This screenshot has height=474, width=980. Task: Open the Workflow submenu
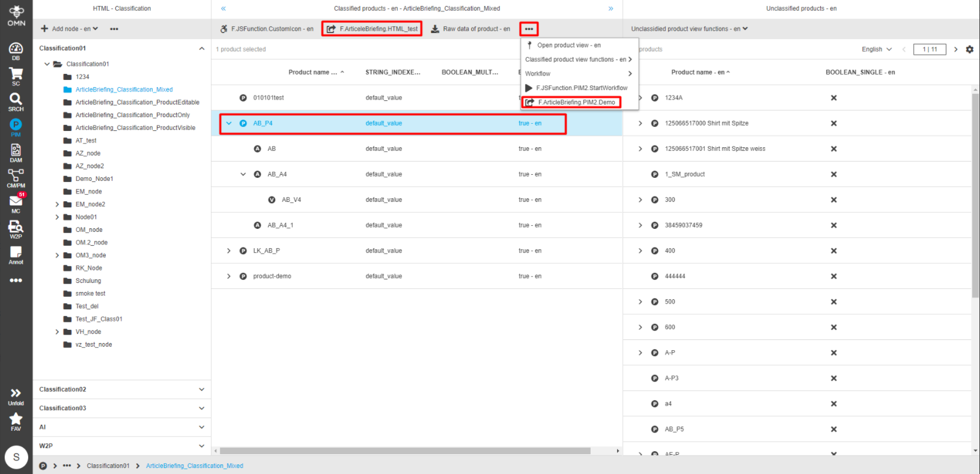(578, 74)
